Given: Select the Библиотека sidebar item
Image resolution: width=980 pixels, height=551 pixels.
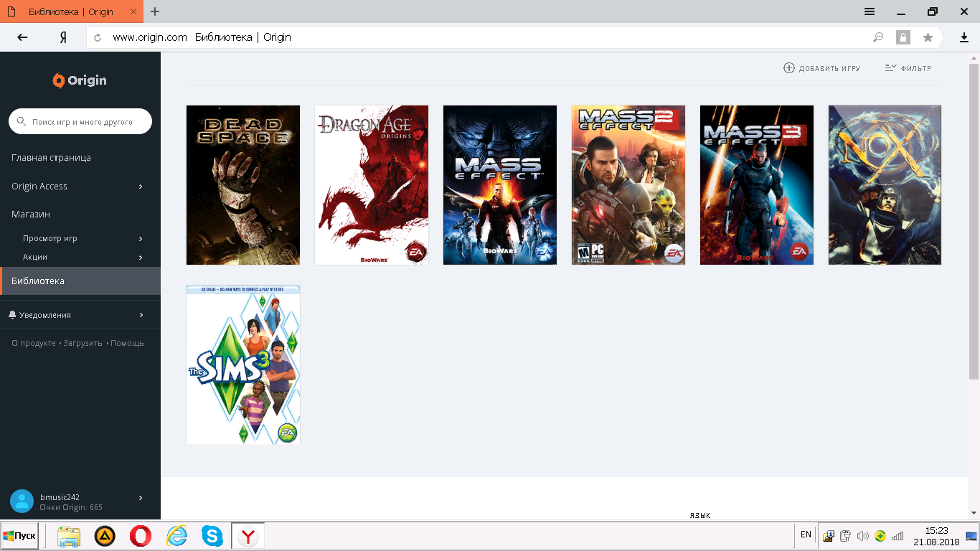Looking at the screenshot, I should tap(80, 281).
